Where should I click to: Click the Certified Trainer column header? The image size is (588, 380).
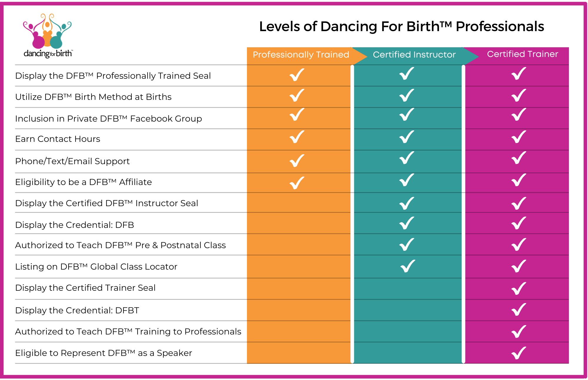[522, 54]
